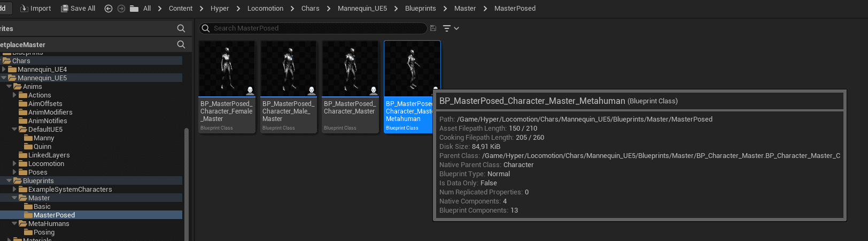
Task: Go to the Hyper breadcrumb
Action: [220, 9]
